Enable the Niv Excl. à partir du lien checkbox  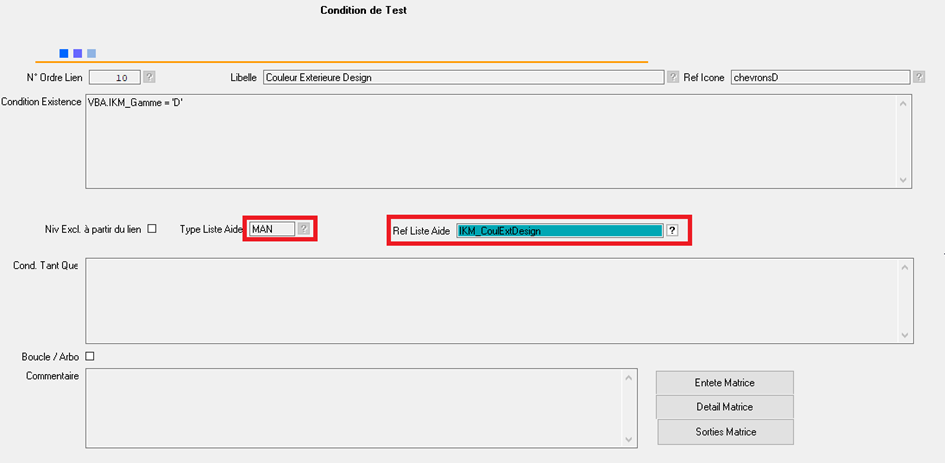pyautogui.click(x=152, y=228)
